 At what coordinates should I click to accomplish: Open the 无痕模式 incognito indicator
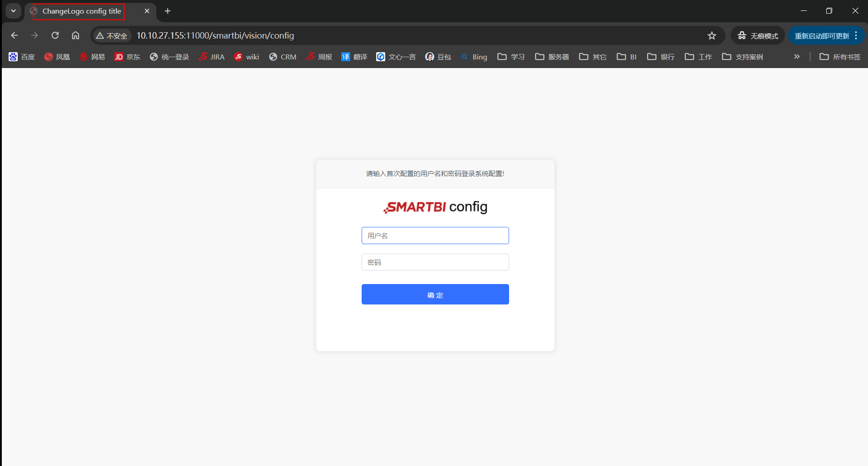pos(758,35)
